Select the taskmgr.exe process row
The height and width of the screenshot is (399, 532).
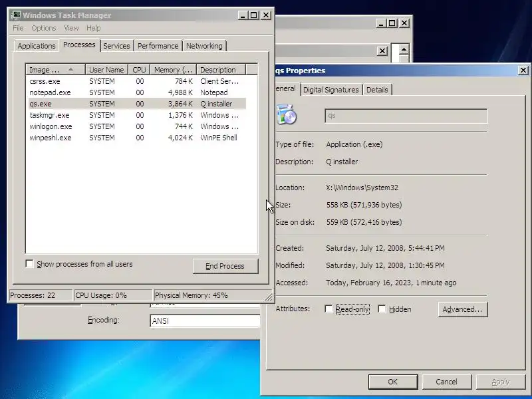pyautogui.click(x=137, y=115)
